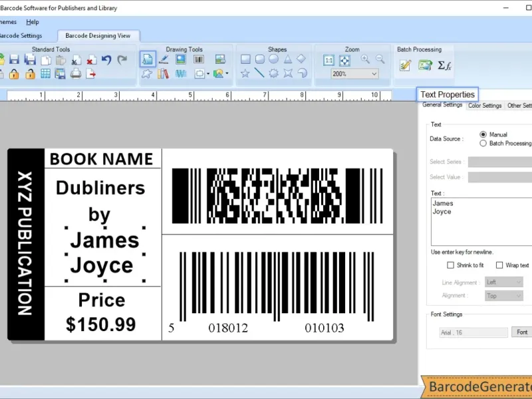The image size is (532, 399).
Task: Open the General Settings tab
Action: coord(442,105)
